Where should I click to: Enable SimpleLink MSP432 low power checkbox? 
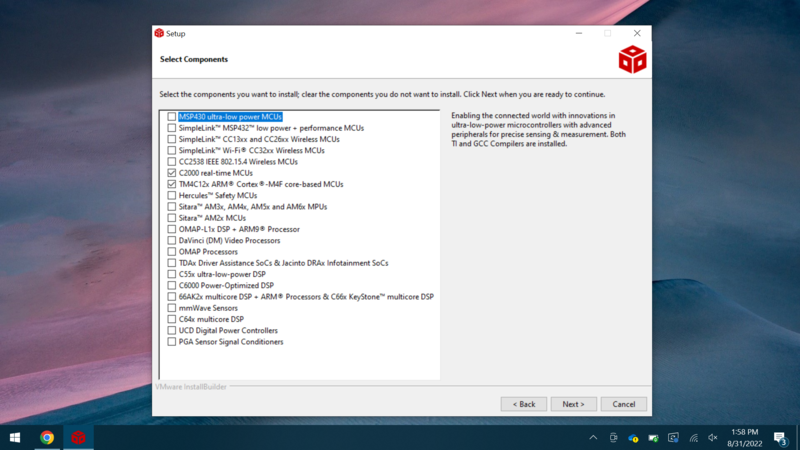pyautogui.click(x=171, y=128)
